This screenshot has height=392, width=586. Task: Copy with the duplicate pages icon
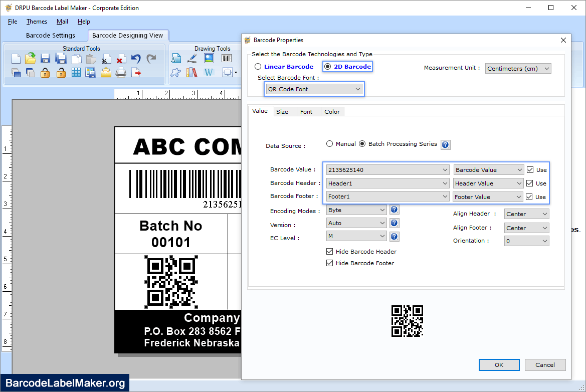point(76,59)
